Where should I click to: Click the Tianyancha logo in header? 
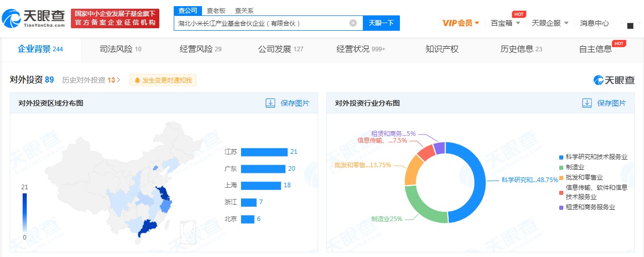click(34, 18)
